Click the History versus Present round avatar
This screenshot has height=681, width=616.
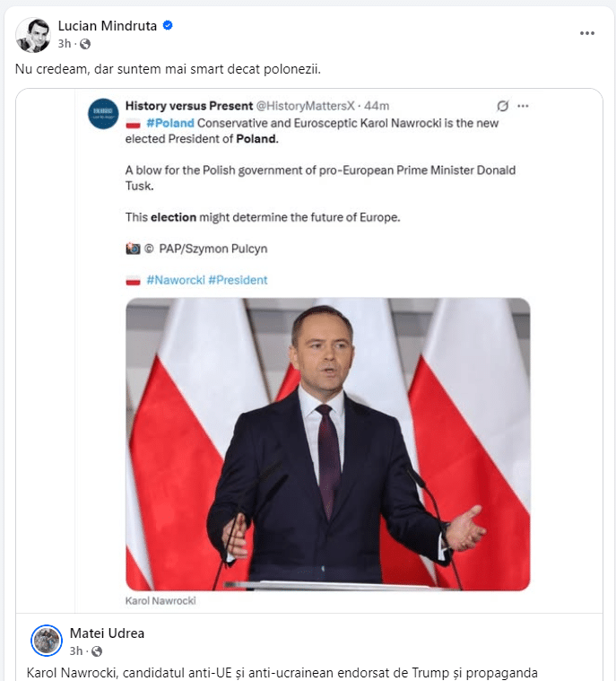[x=103, y=114]
